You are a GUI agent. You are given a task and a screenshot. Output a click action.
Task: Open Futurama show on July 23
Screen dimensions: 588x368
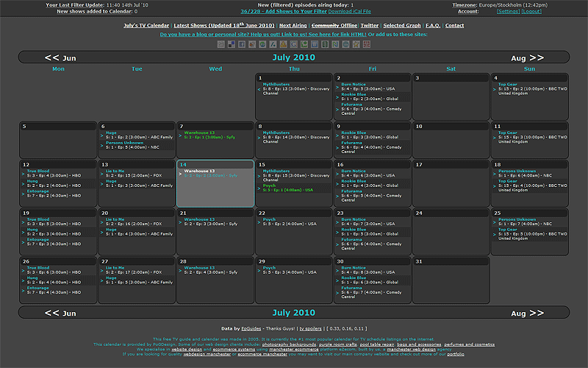click(x=352, y=240)
